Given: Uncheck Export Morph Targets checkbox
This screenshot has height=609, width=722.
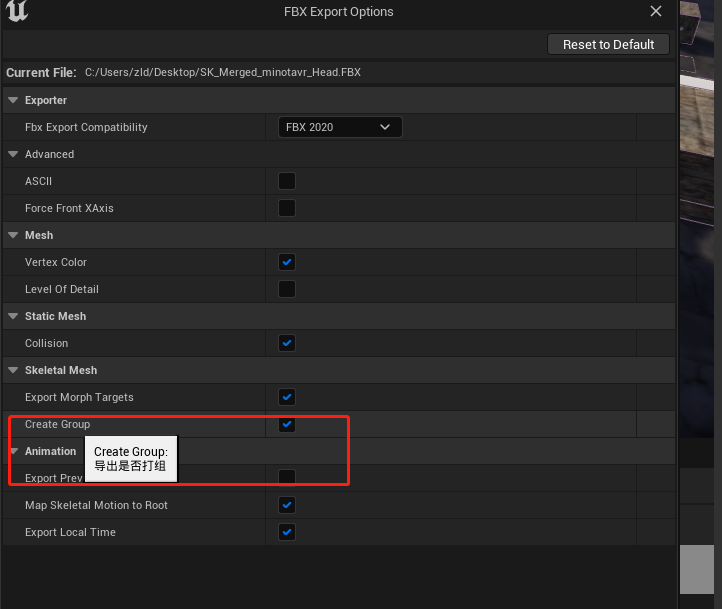Looking at the screenshot, I should tap(287, 397).
